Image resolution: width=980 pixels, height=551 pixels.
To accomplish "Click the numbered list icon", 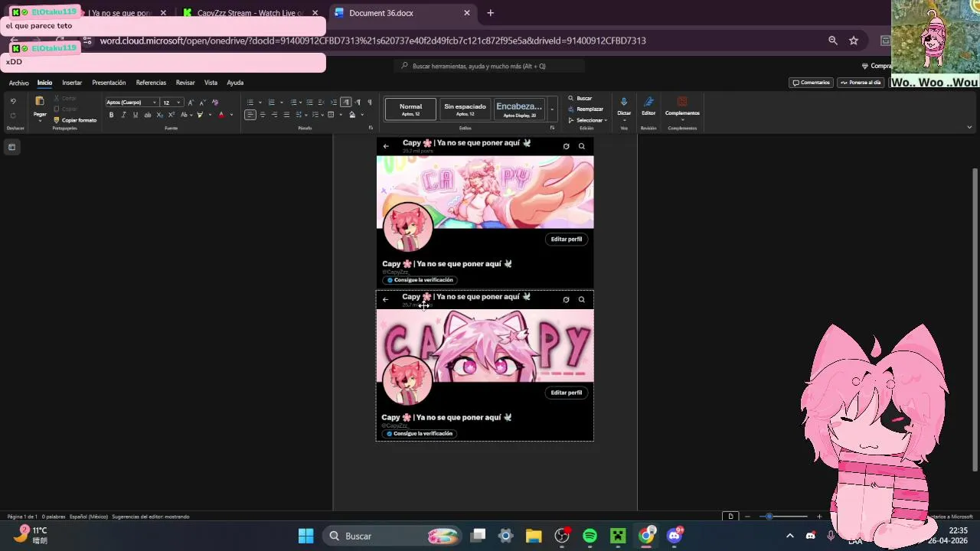I will 272,103.
